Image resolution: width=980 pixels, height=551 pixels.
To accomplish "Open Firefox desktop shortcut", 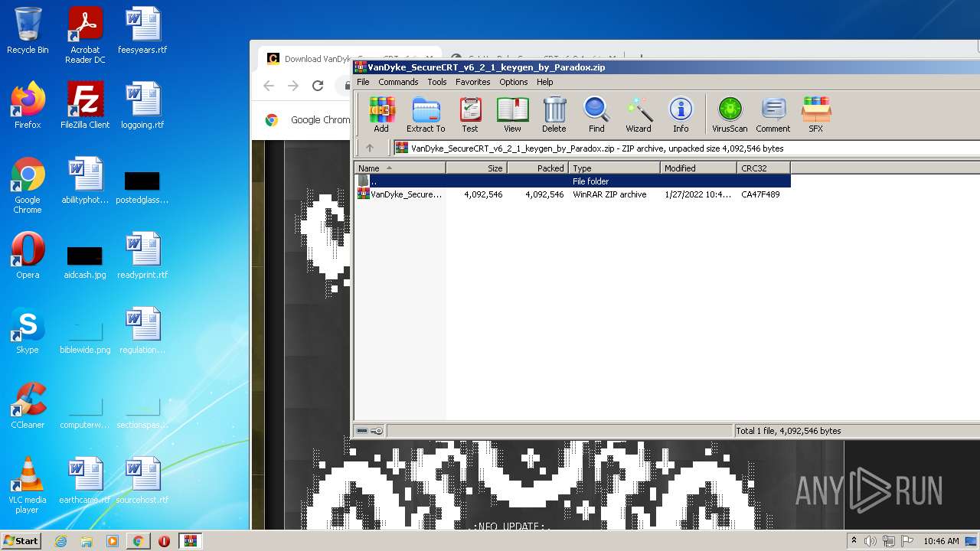I will [x=28, y=106].
